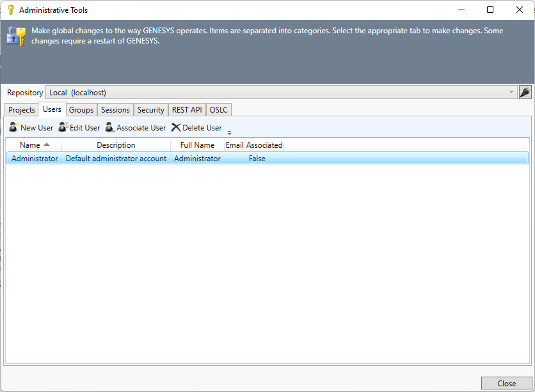
Task: Sort by the Full Name column
Action: pyautogui.click(x=197, y=145)
